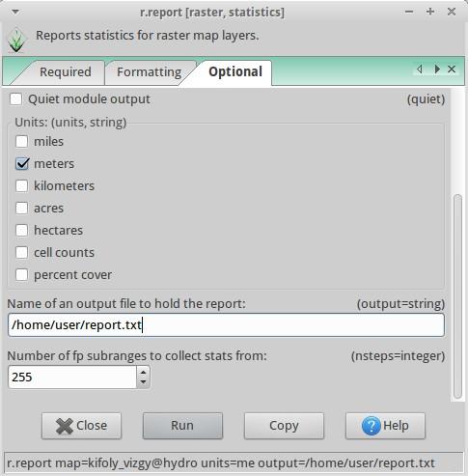Screen dimensions: 468x476
Task: Enable the Quiet module output checkbox
Action: click(15, 99)
